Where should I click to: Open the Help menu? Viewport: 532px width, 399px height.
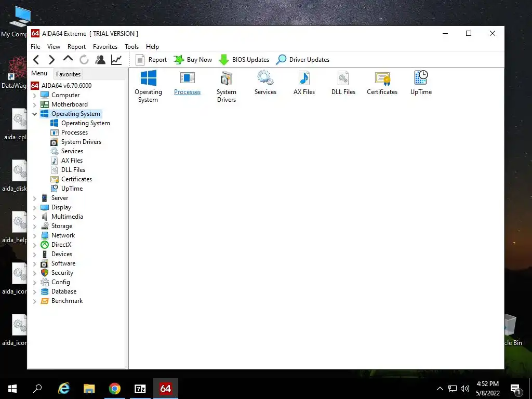click(152, 46)
